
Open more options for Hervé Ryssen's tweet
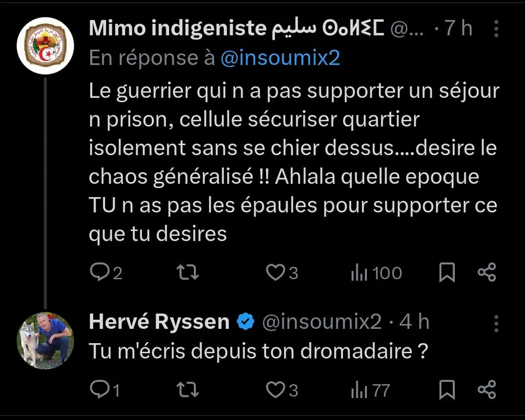(496, 323)
